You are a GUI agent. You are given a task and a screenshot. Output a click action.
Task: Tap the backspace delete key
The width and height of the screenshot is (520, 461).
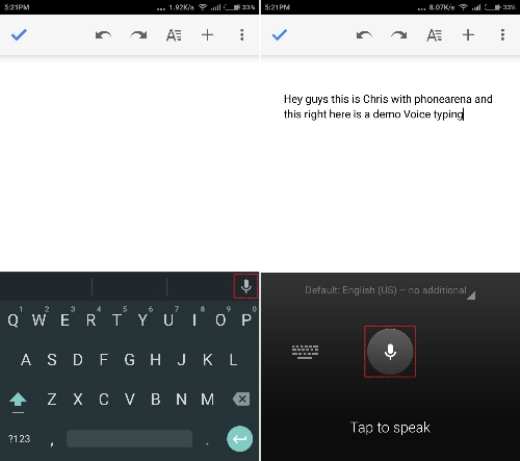coord(241,399)
